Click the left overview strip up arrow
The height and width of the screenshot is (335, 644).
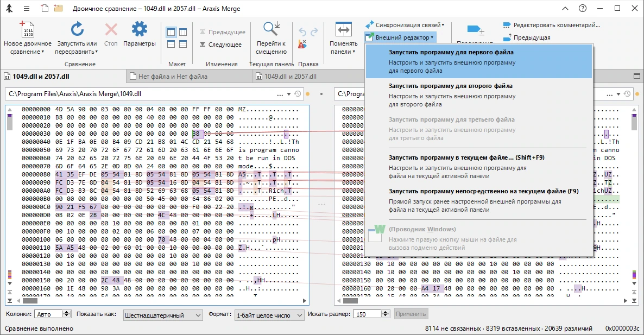coord(10,110)
